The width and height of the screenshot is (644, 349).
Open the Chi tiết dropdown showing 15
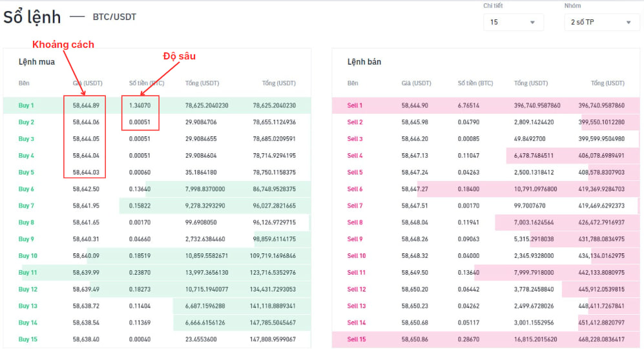tap(513, 22)
